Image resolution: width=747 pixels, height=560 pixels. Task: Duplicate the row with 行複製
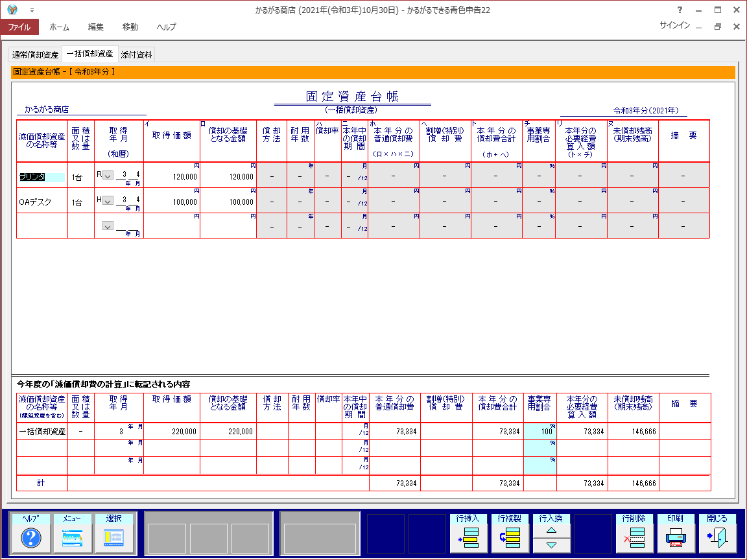[510, 533]
